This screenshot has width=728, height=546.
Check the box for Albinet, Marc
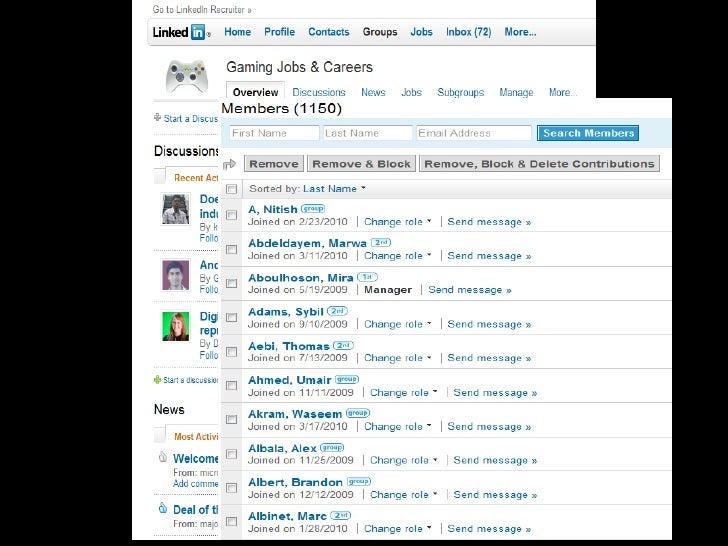pyautogui.click(x=231, y=521)
